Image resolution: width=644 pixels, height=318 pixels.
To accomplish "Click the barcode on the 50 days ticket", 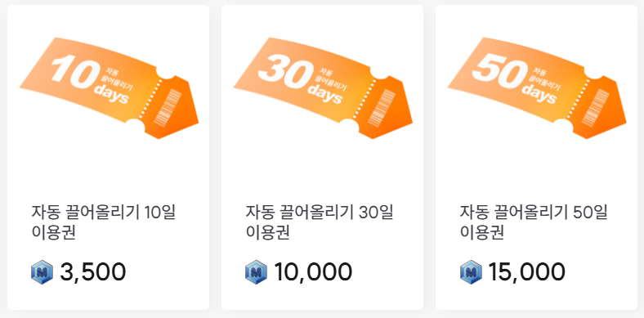I will (596, 107).
